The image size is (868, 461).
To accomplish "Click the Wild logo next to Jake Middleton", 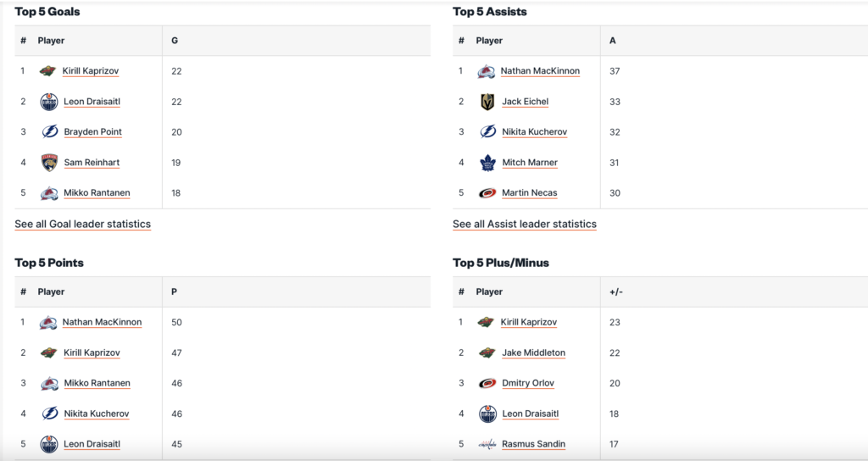I will pos(487,353).
